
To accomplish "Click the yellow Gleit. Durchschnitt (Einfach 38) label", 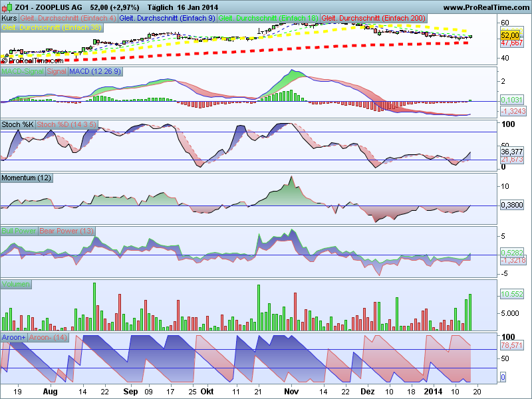I will (52, 27).
